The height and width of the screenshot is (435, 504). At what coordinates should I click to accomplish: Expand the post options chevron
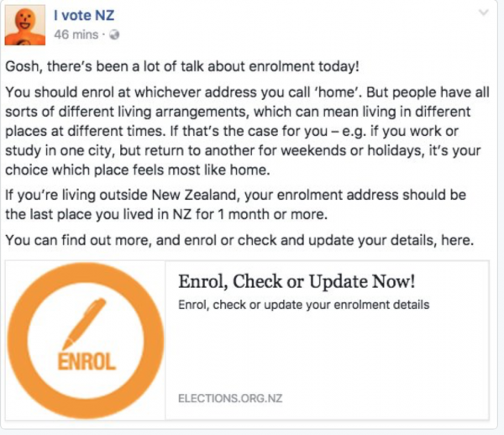coord(482,13)
